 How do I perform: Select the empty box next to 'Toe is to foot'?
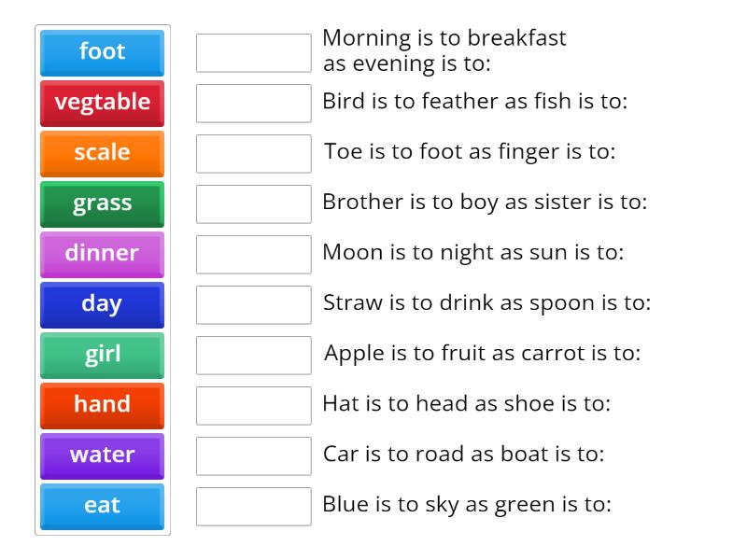point(253,154)
